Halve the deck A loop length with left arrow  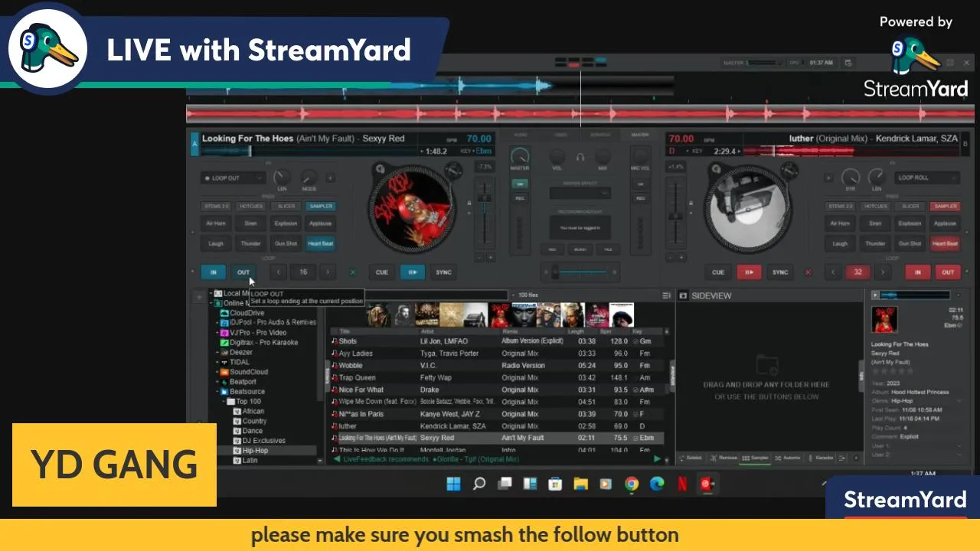click(278, 272)
